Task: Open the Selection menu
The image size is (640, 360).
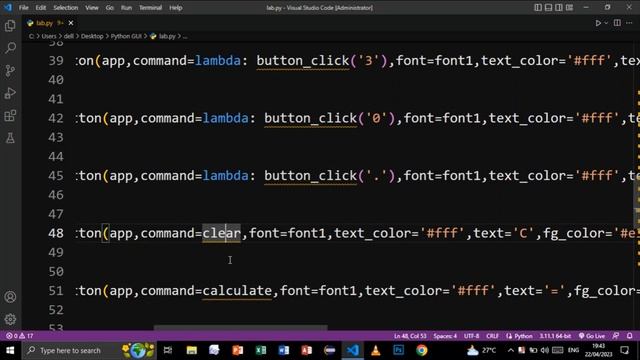Action: (x=65, y=8)
